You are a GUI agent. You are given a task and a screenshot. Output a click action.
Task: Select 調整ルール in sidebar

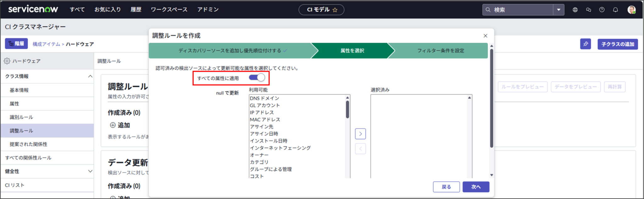click(x=47, y=131)
